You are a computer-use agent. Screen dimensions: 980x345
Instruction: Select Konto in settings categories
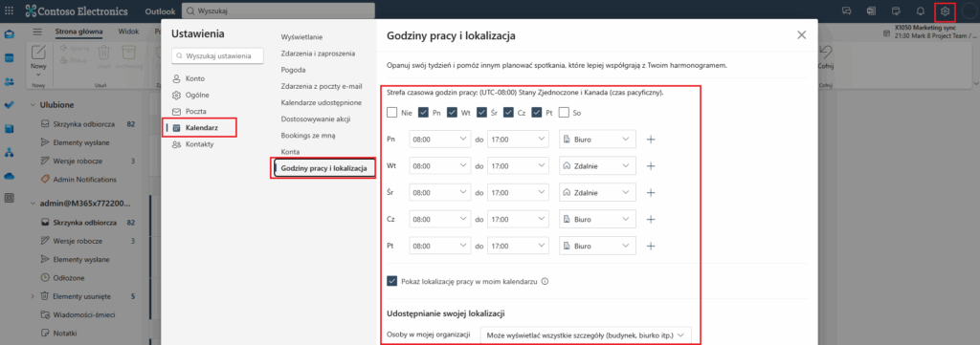[194, 78]
